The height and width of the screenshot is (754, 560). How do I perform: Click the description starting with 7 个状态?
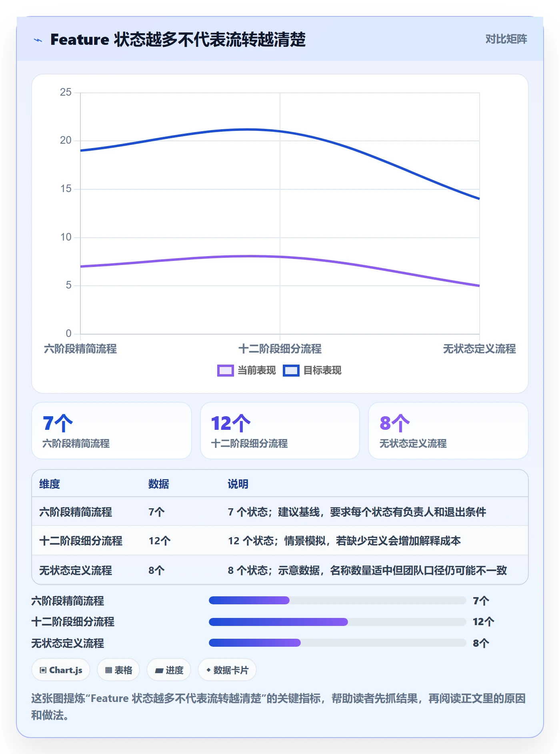357,512
